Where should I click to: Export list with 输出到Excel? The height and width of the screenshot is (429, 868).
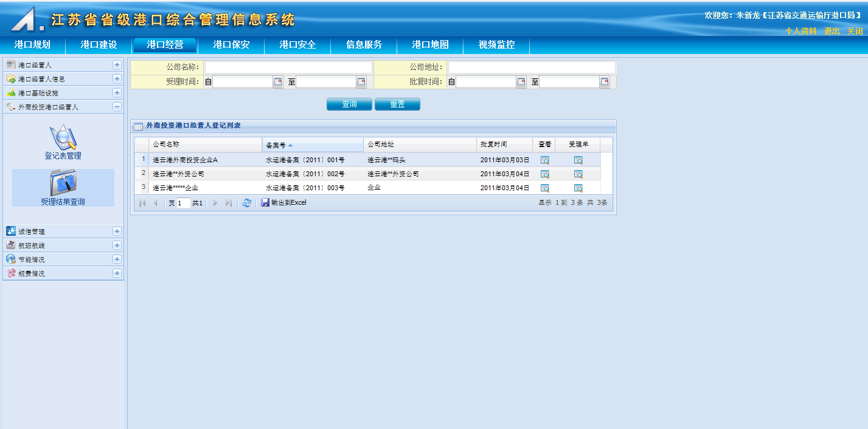[x=284, y=203]
